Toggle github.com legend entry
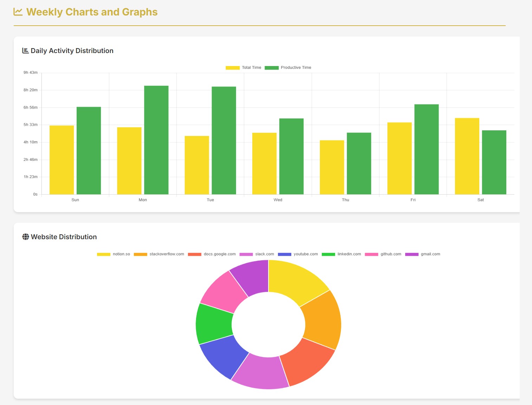Viewport: 532px width, 405px height. [x=383, y=254]
